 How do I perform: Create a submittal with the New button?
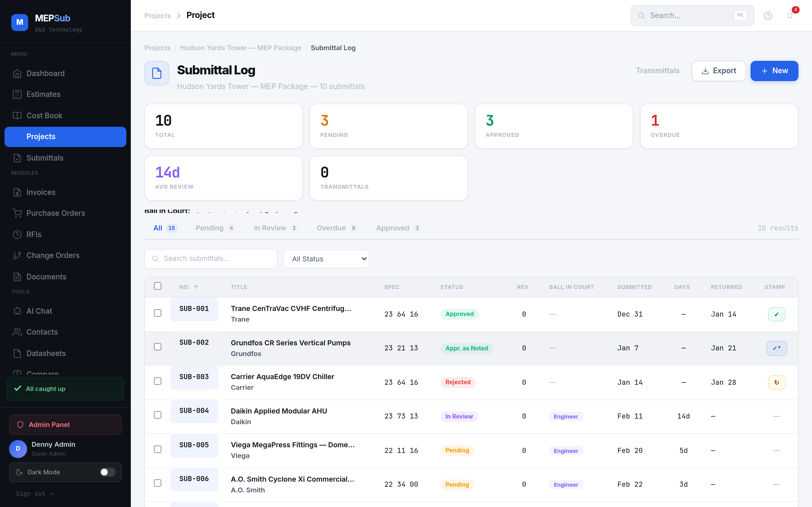775,71
